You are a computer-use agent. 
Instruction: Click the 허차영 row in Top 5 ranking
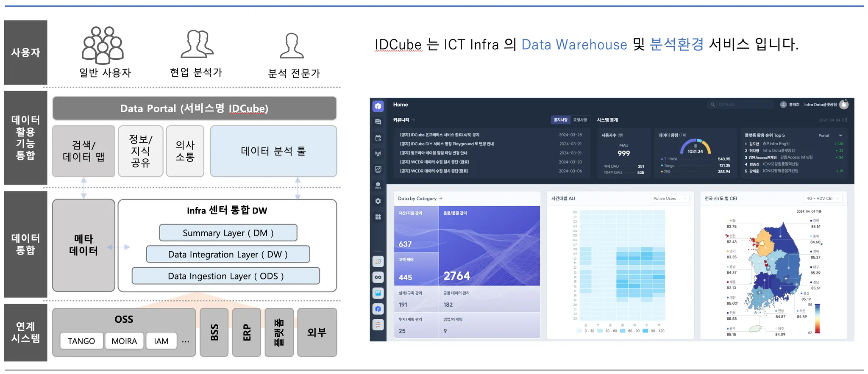point(794,151)
